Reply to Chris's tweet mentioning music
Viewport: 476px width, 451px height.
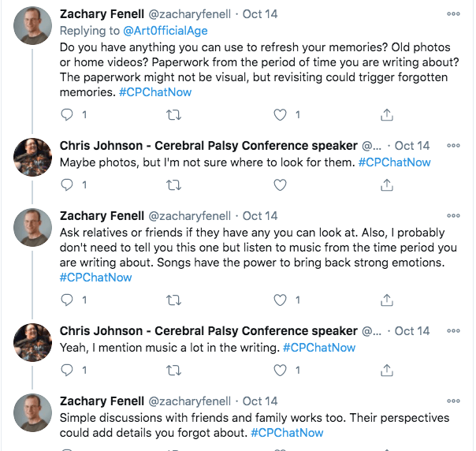[67, 370]
